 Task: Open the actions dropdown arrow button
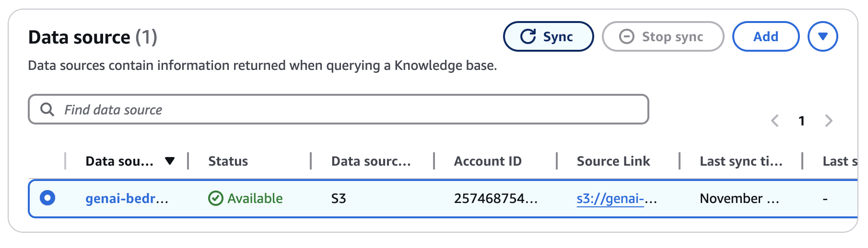822,37
